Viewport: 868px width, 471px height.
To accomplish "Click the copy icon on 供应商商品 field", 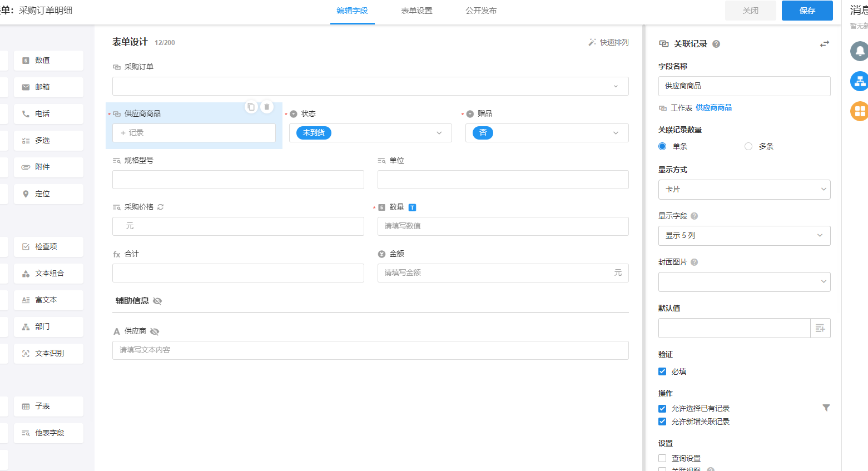I will click(251, 107).
